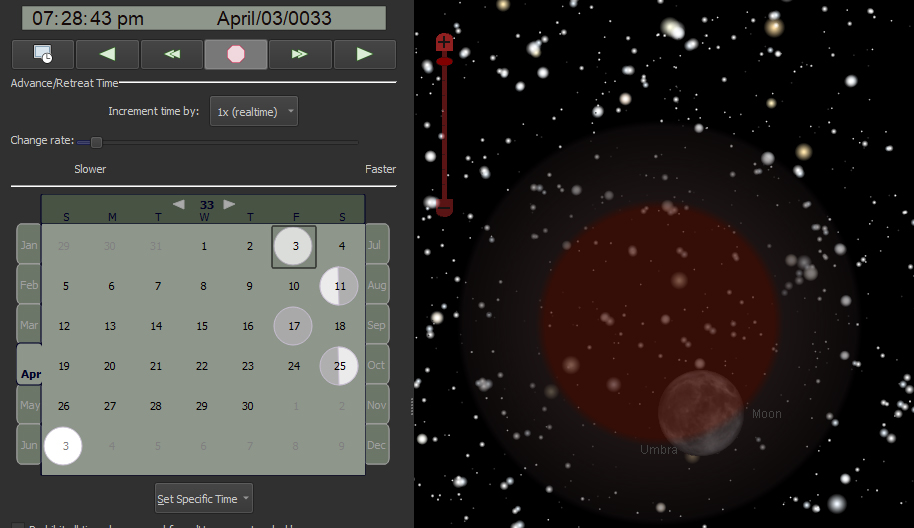Switch to the Aug month tab
This screenshot has width=914, height=528.
click(377, 285)
